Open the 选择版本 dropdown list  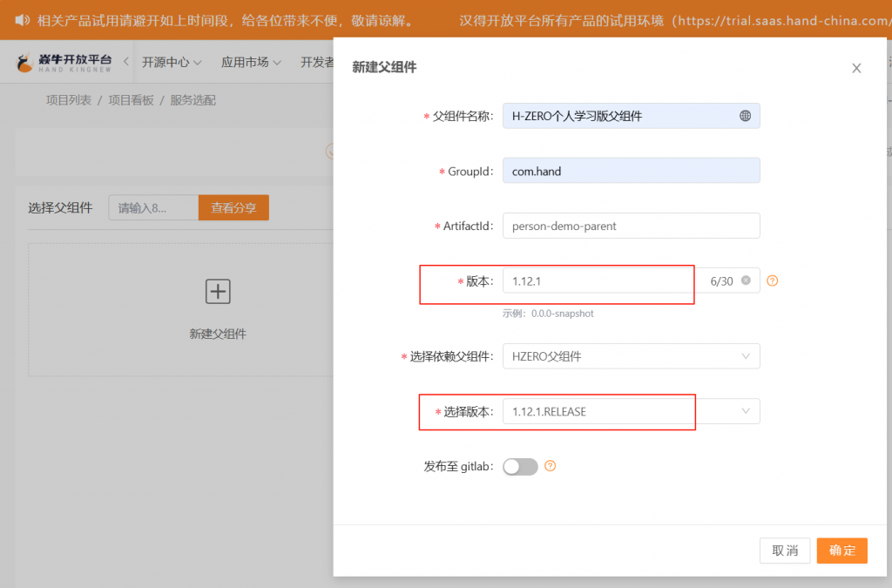tap(631, 411)
